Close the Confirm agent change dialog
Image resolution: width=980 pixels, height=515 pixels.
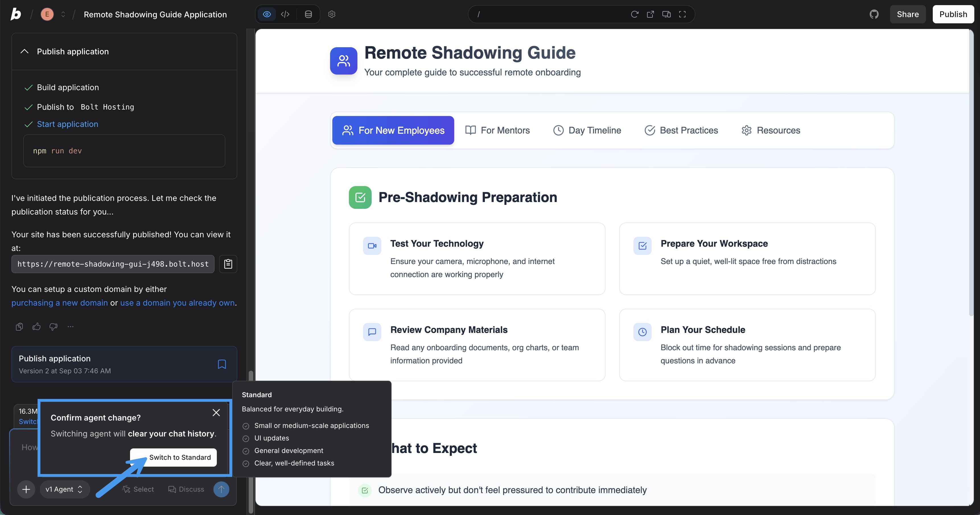[216, 412]
